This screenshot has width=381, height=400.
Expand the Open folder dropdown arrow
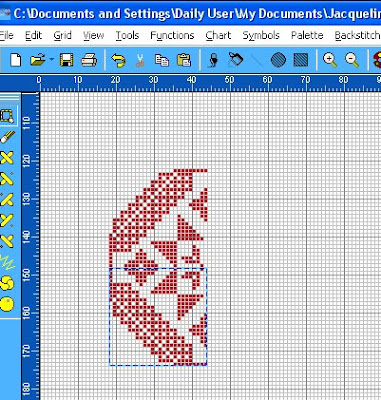click(52, 60)
